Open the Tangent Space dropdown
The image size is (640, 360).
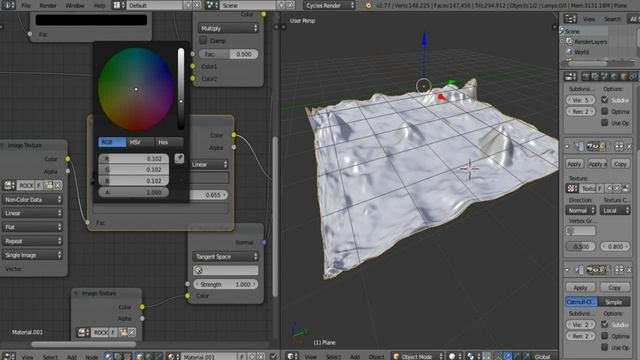pos(225,256)
